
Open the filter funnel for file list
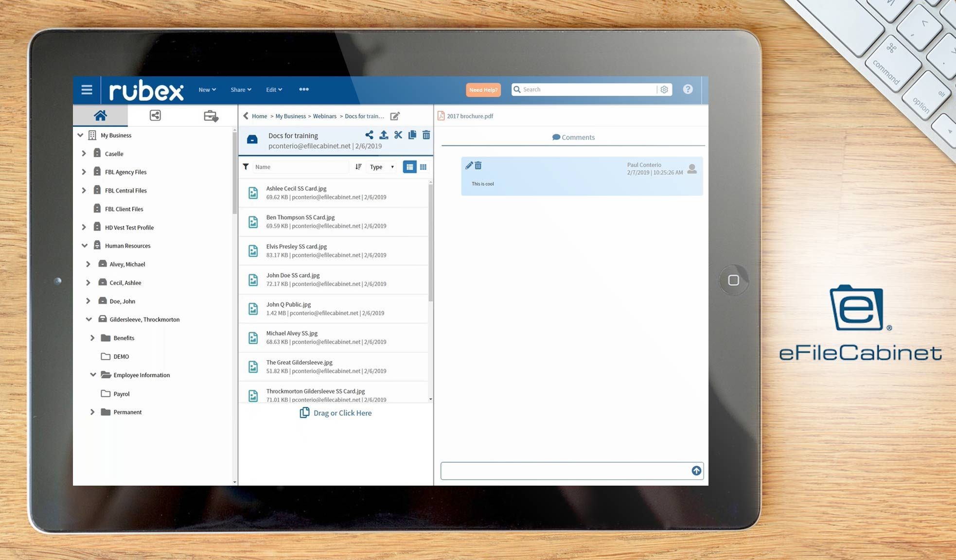pyautogui.click(x=246, y=166)
